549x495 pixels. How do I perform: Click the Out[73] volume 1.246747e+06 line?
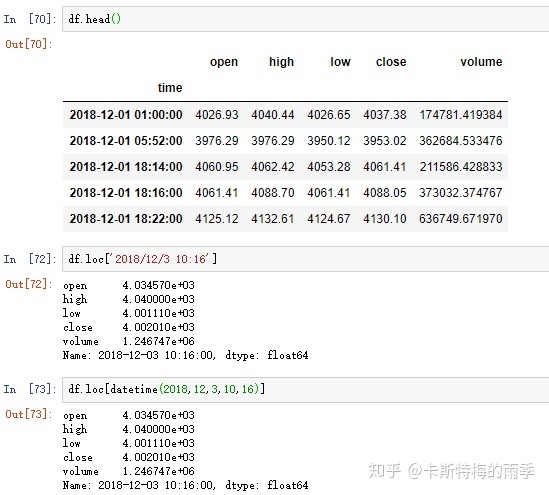click(x=129, y=471)
